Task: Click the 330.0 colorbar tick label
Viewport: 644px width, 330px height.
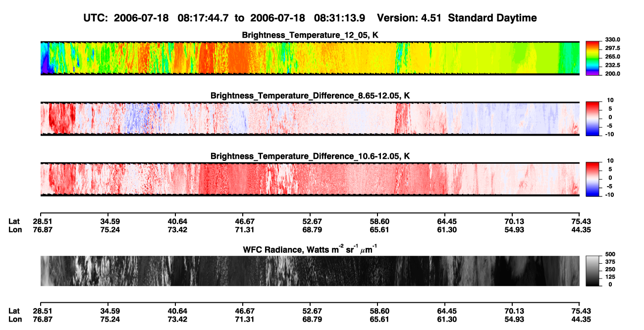Action: pyautogui.click(x=613, y=40)
